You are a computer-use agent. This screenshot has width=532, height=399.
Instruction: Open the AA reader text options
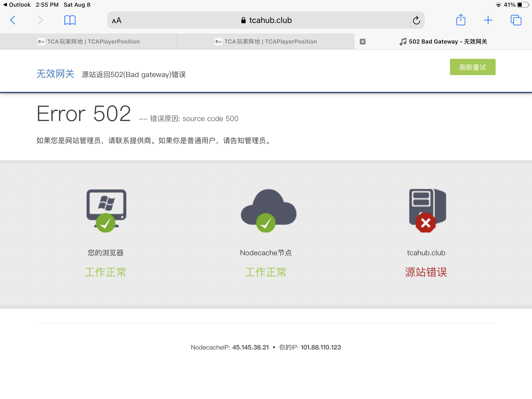pos(117,20)
